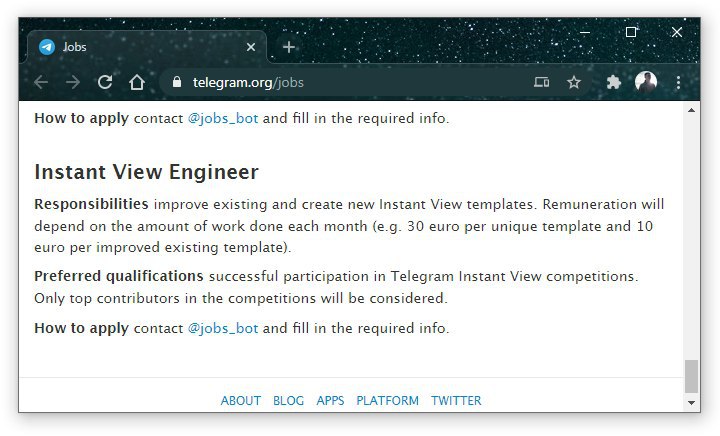Open @jobs_bot link under Instant View Engineer

coord(223,329)
